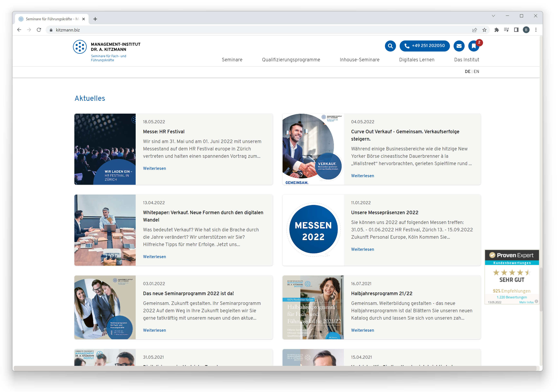558x392 pixels.
Task: Open the bookmark list icon with badge 2
Action: (474, 46)
